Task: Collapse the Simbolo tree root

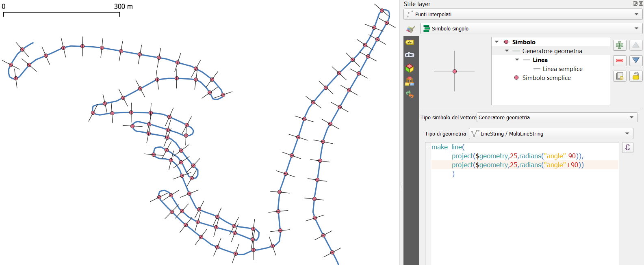Action: point(497,42)
